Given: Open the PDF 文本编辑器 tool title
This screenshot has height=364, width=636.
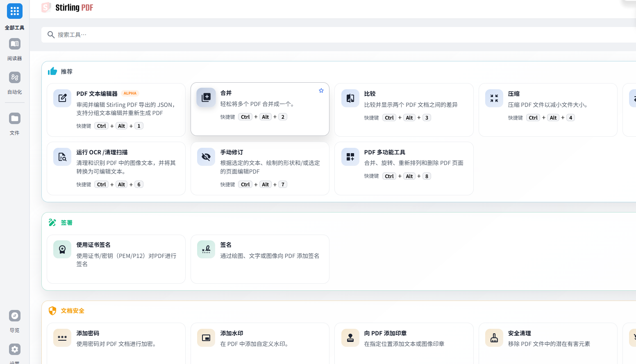Looking at the screenshot, I should (97, 94).
